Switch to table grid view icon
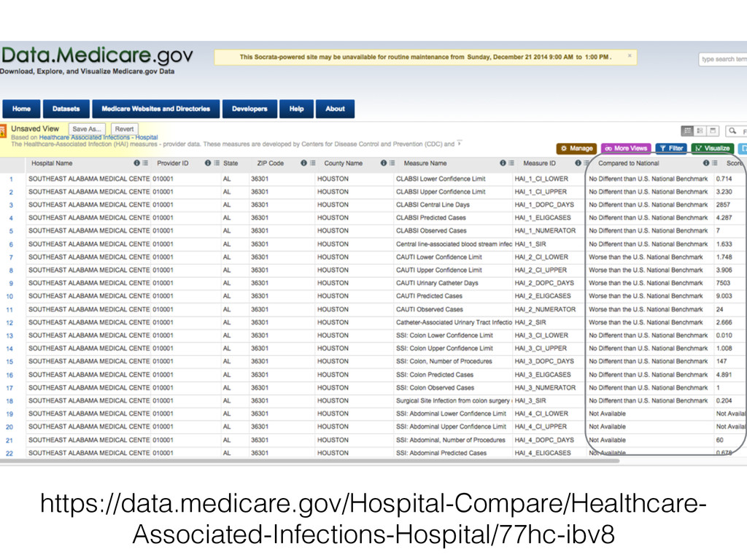The height and width of the screenshot is (560, 747). coord(687,131)
